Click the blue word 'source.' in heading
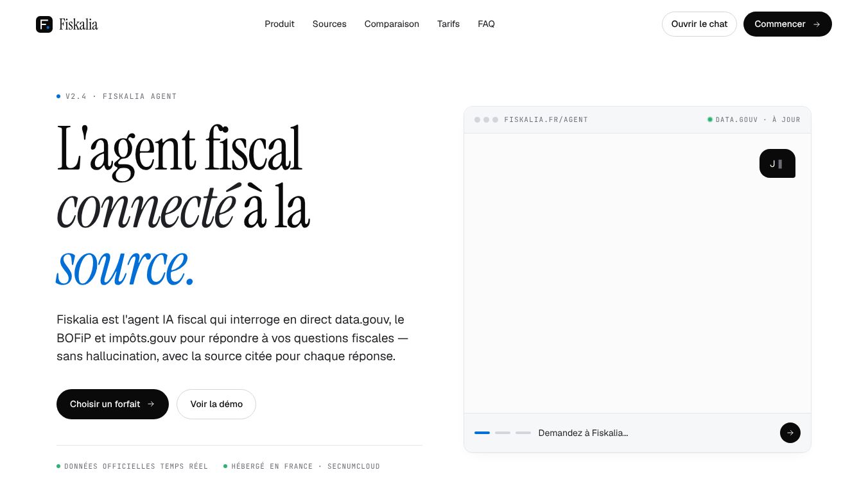The image size is (868, 488). [125, 265]
